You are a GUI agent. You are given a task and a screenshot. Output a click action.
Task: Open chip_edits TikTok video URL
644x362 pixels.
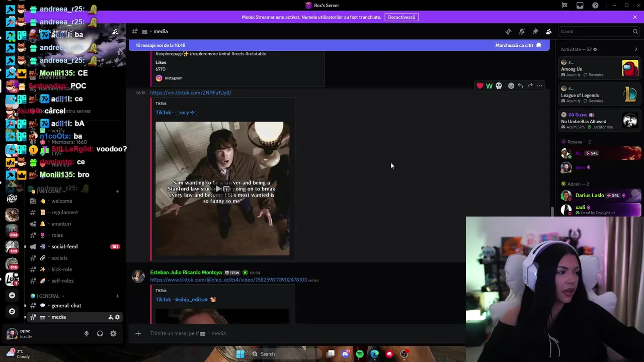click(228, 280)
